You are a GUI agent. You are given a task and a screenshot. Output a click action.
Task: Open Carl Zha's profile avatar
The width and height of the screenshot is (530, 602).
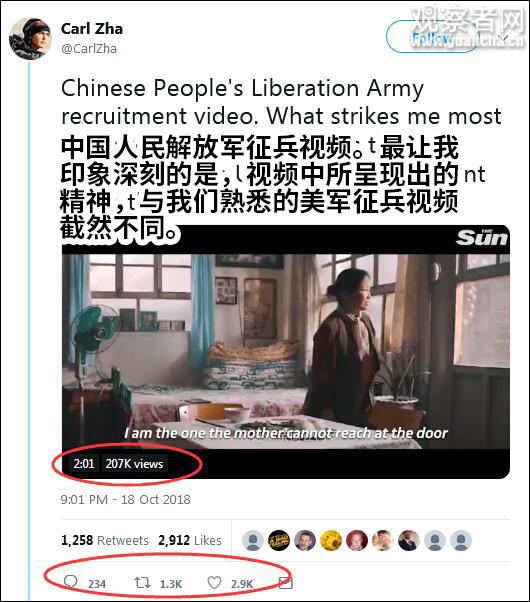pyautogui.click(x=30, y=38)
